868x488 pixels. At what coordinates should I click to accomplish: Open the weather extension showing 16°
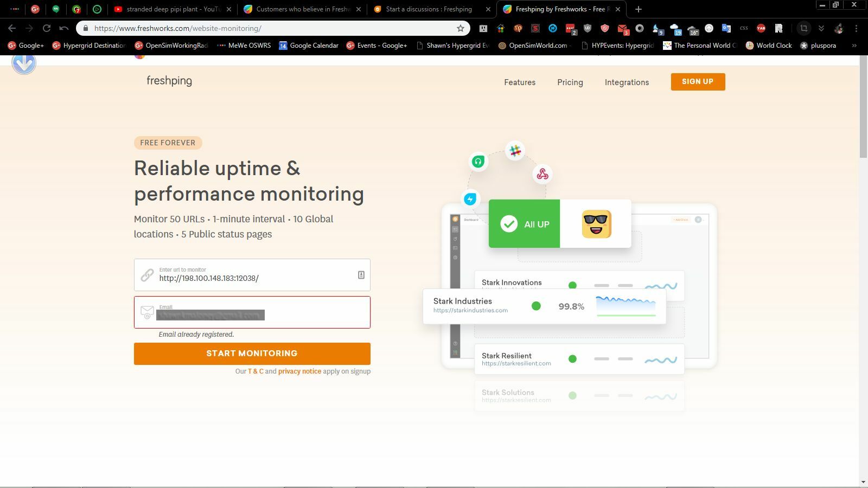(693, 29)
